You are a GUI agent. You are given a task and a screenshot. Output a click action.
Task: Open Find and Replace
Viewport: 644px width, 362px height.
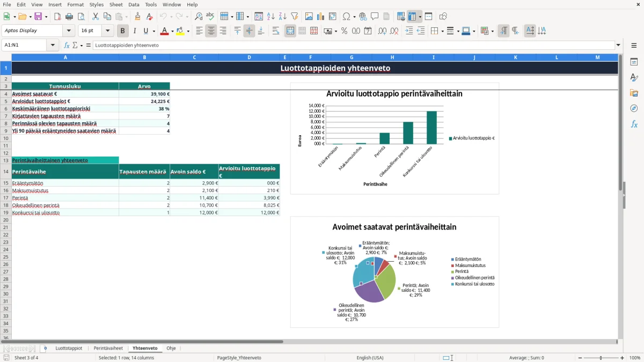[199, 17]
